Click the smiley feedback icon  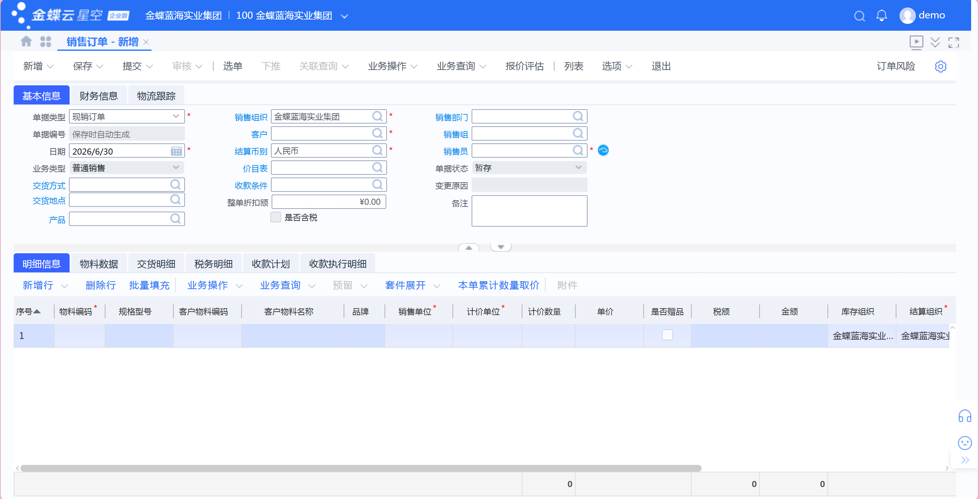click(x=964, y=443)
